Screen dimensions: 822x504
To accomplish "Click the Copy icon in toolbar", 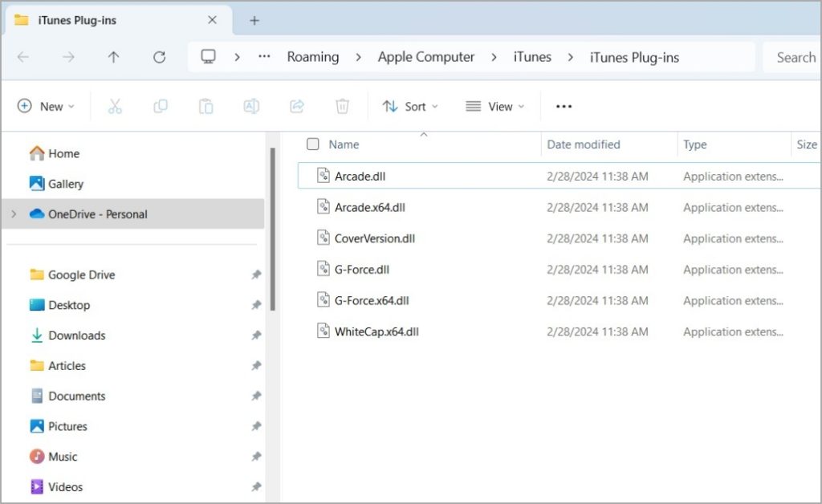I will tap(161, 106).
